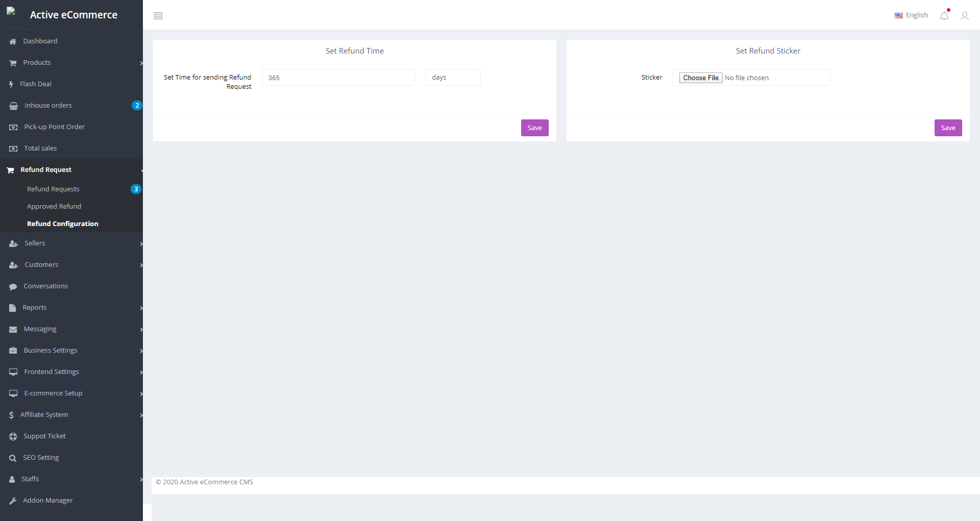This screenshot has width=980, height=521.
Task: Click the Flash Deal bolt icon
Action: (x=11, y=84)
